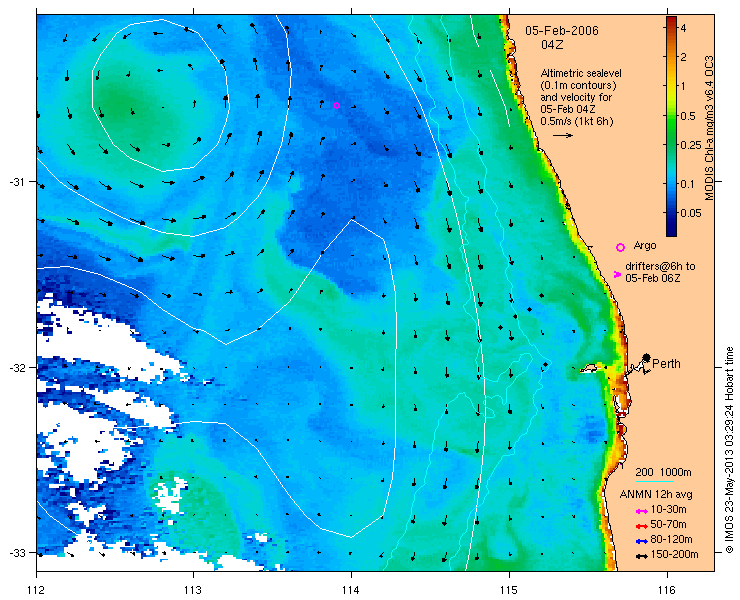This screenshot has width=740, height=600.
Task: Click the colorbar tick value 0.05
Action: coord(691,213)
